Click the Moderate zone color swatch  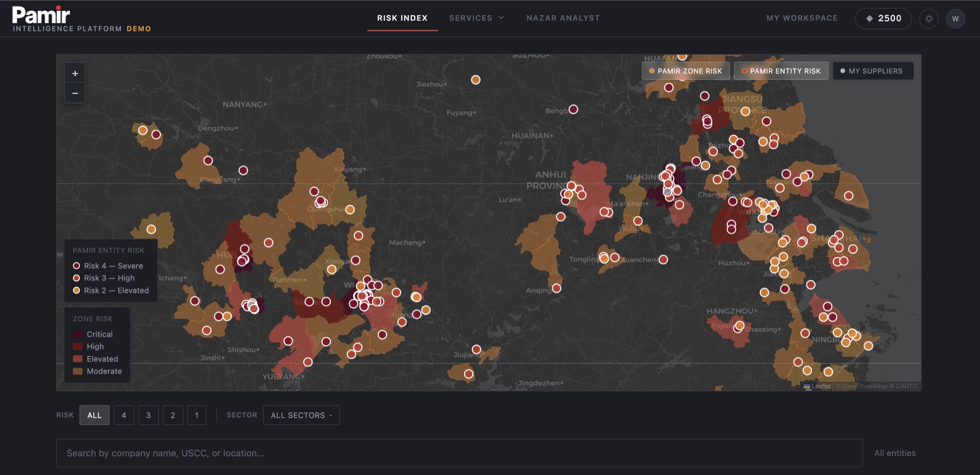pos(77,371)
